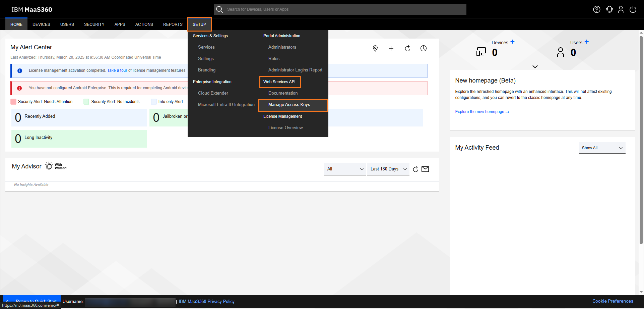
Task: Select Administrator Logins Report
Action: 295,70
